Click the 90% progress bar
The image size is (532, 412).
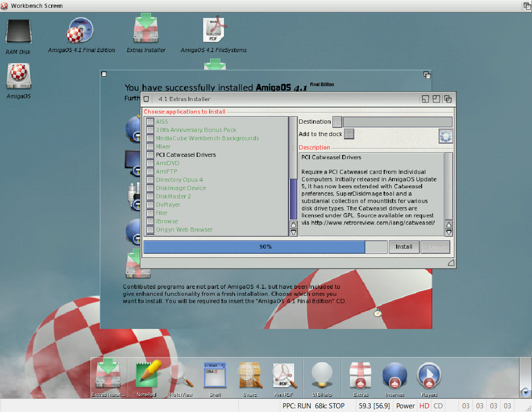point(266,247)
